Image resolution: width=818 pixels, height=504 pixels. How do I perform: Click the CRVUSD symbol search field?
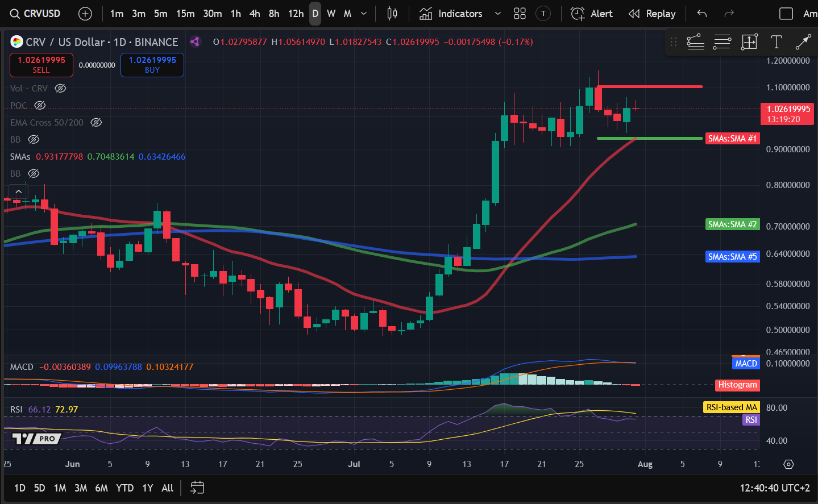click(35, 14)
